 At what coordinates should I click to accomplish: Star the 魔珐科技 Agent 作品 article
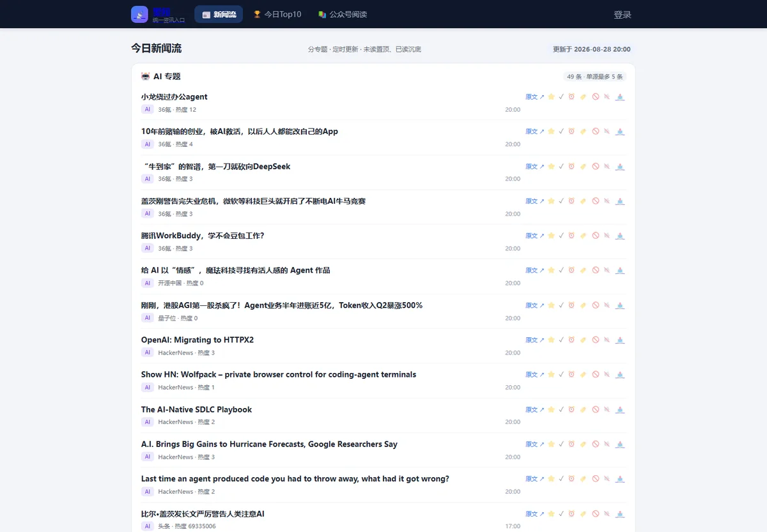pos(551,270)
